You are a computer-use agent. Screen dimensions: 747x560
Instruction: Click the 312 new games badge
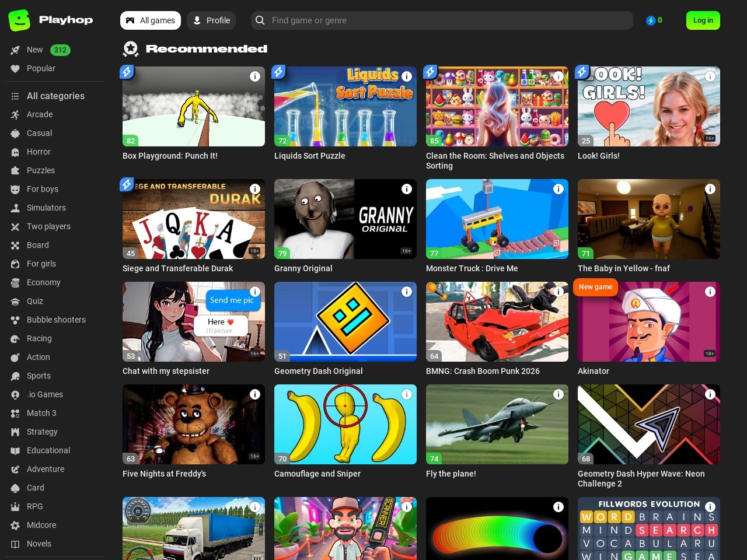(60, 50)
